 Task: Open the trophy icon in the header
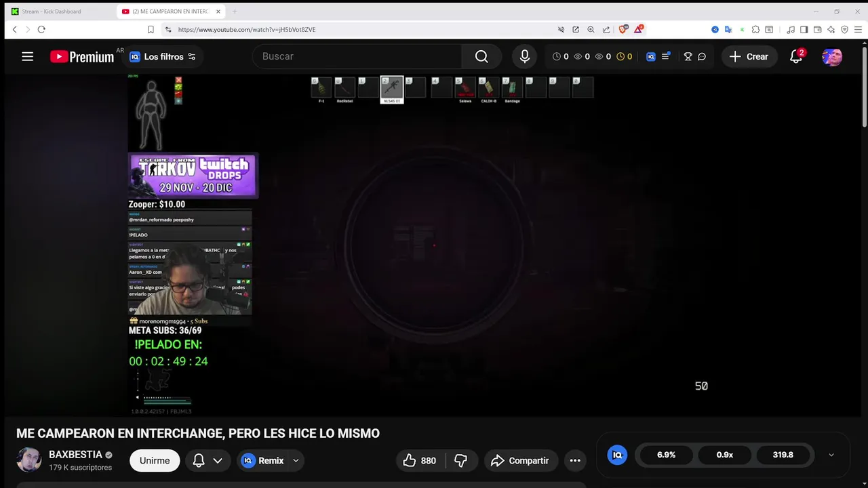pos(688,57)
